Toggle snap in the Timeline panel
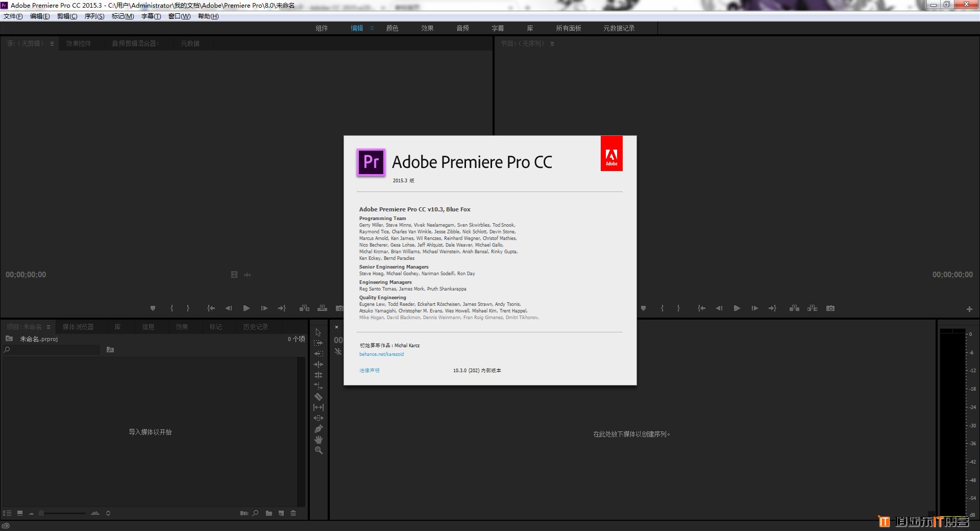The height and width of the screenshot is (531, 980). coord(338,351)
